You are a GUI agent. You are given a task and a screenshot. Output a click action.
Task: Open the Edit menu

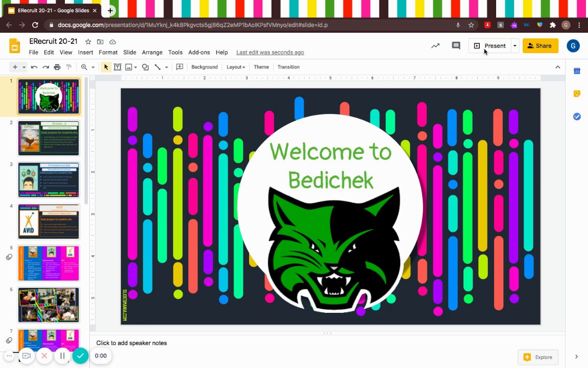[x=49, y=53]
